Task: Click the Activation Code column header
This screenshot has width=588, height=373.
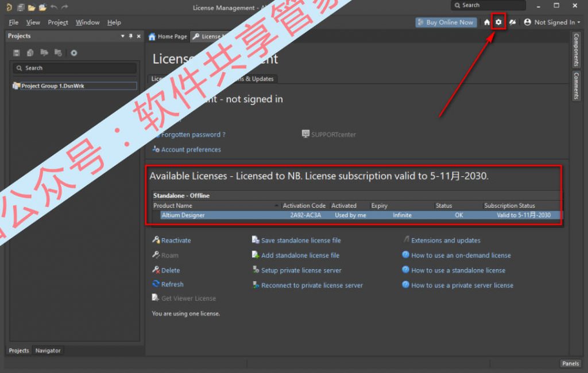Action: 304,205
